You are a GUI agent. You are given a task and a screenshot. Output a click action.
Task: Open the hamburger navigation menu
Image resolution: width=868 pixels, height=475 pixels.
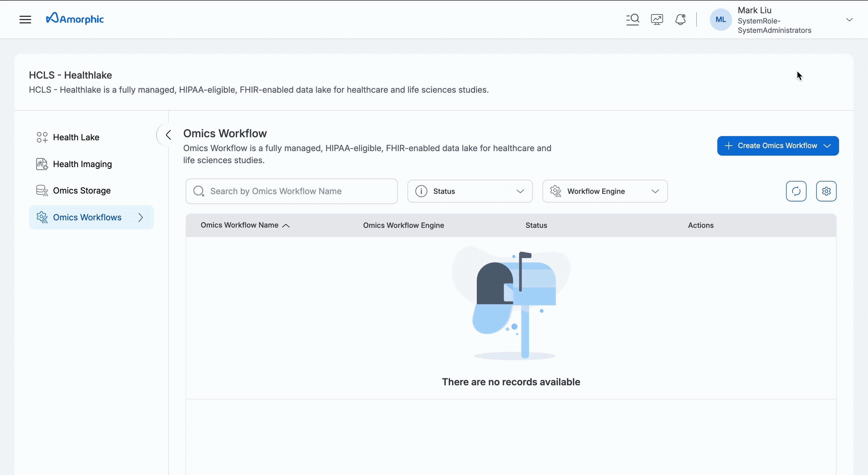coord(25,19)
